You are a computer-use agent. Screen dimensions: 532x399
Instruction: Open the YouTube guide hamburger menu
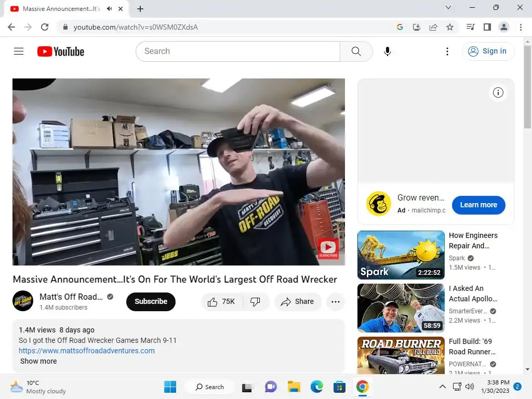pyautogui.click(x=19, y=51)
